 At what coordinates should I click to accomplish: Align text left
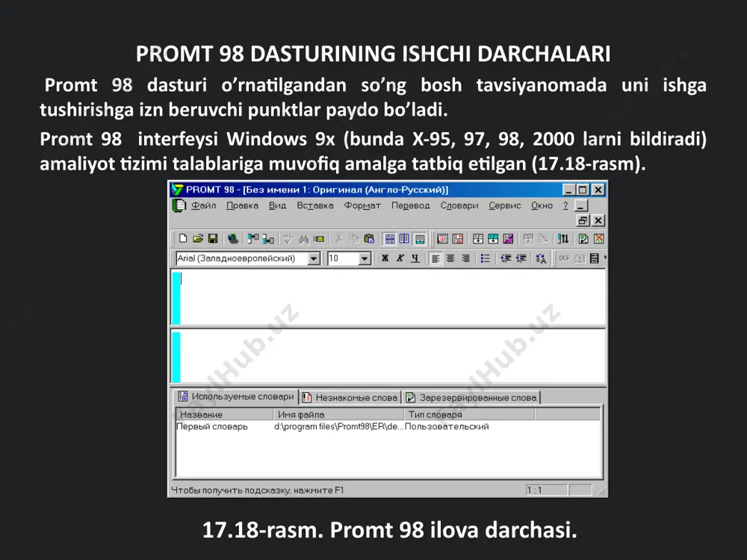tap(436, 258)
